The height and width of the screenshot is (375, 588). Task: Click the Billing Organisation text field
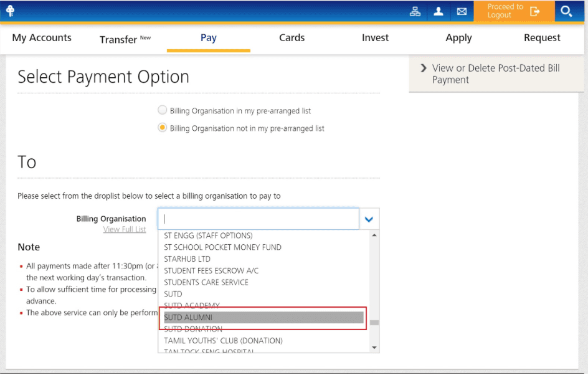pyautogui.click(x=258, y=219)
